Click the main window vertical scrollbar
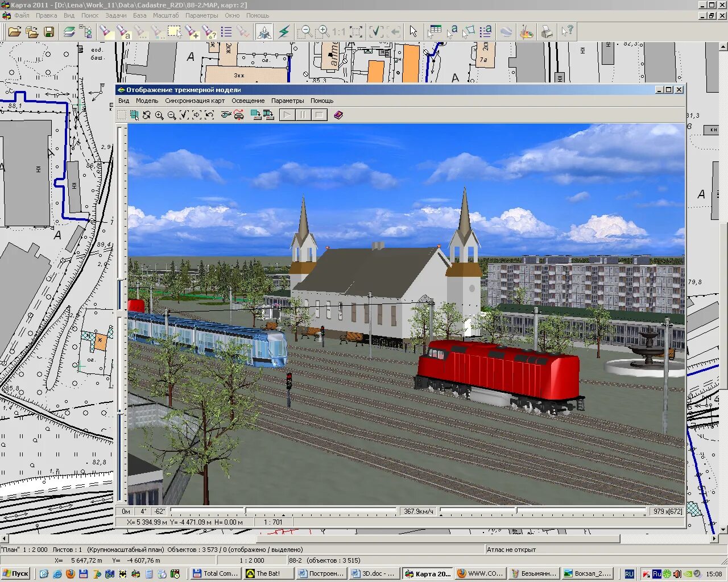Image resolution: width=728 pixels, height=582 pixels. coord(723,288)
